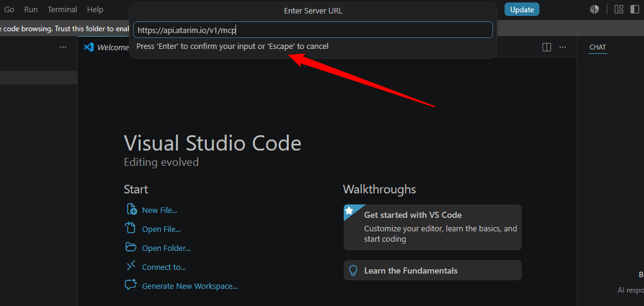
Task: Click the Editing evolved subtitle
Action: coord(161,162)
